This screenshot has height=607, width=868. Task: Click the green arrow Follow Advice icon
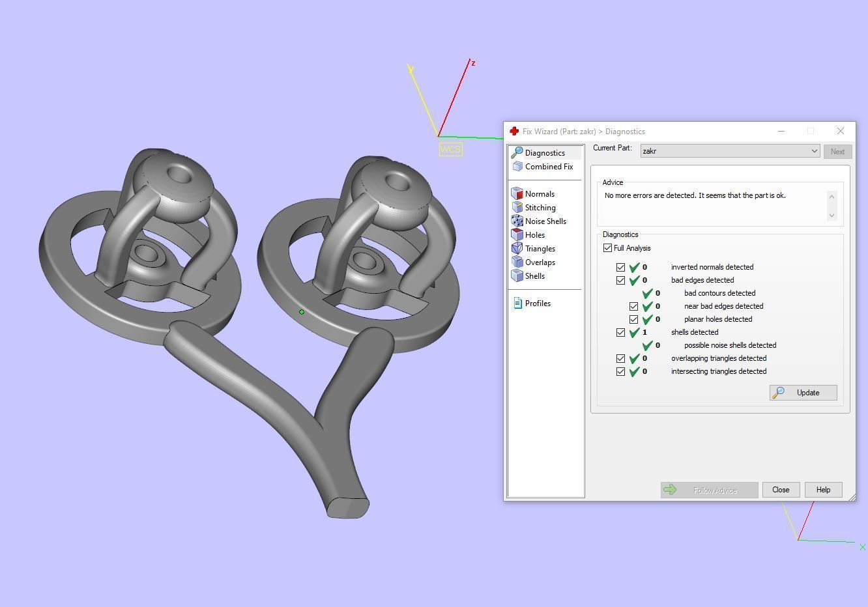click(670, 490)
